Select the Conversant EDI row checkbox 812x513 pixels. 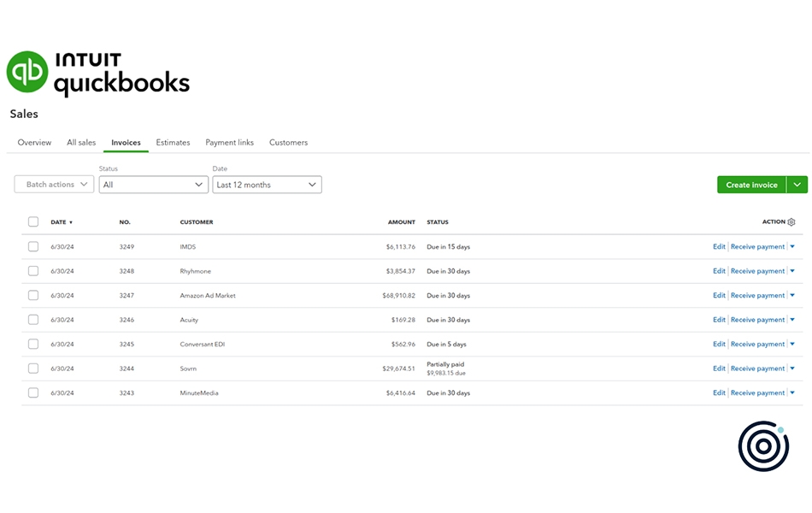point(33,344)
